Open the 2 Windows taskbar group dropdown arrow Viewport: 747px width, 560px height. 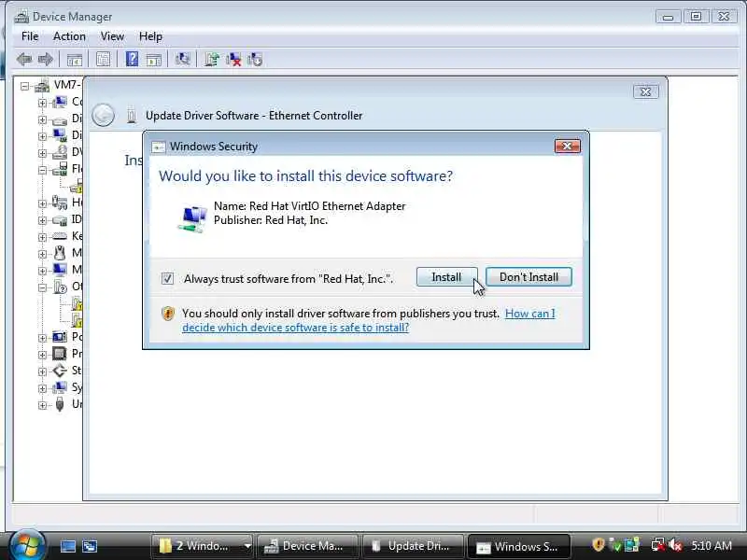coord(247,546)
